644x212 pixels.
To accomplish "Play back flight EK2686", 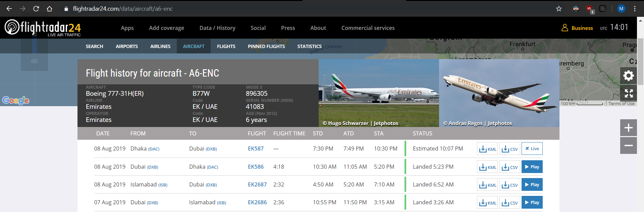I will coord(532,203).
